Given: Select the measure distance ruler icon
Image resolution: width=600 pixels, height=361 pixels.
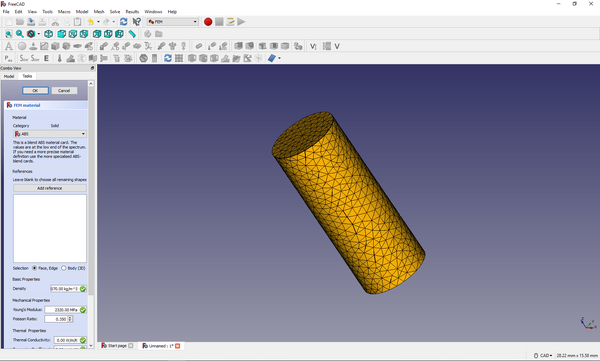Looking at the screenshot, I should point(132,34).
